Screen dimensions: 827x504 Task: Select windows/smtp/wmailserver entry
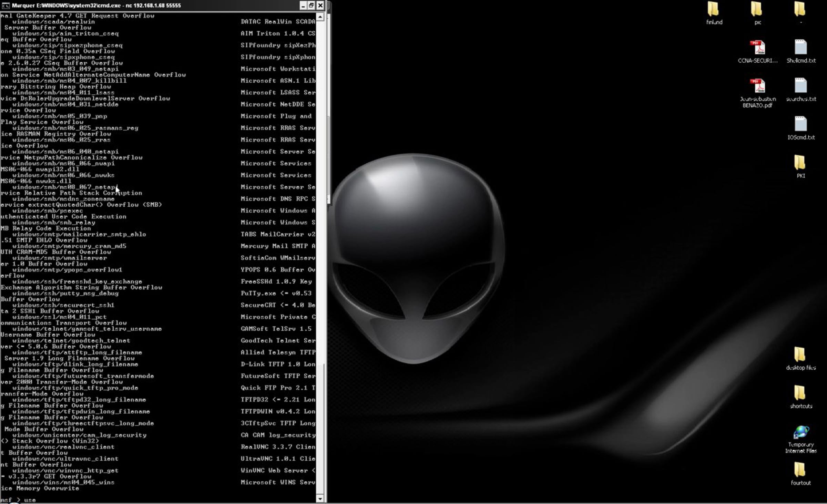click(x=60, y=258)
